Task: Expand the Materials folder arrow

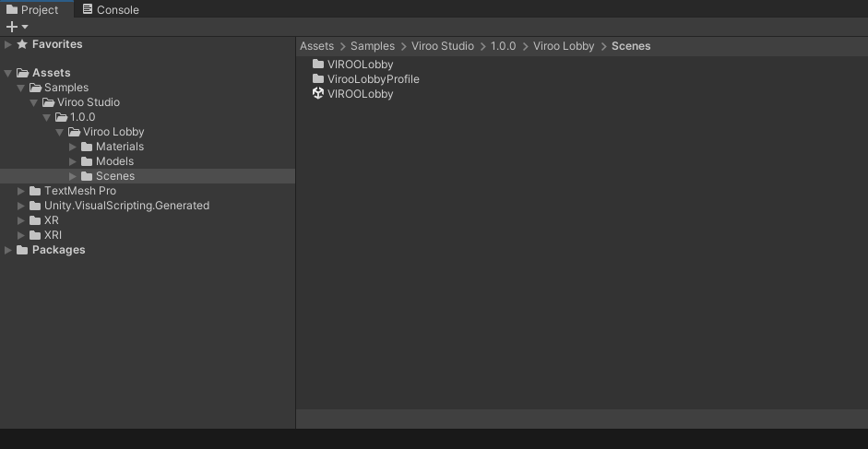Action: click(x=73, y=147)
